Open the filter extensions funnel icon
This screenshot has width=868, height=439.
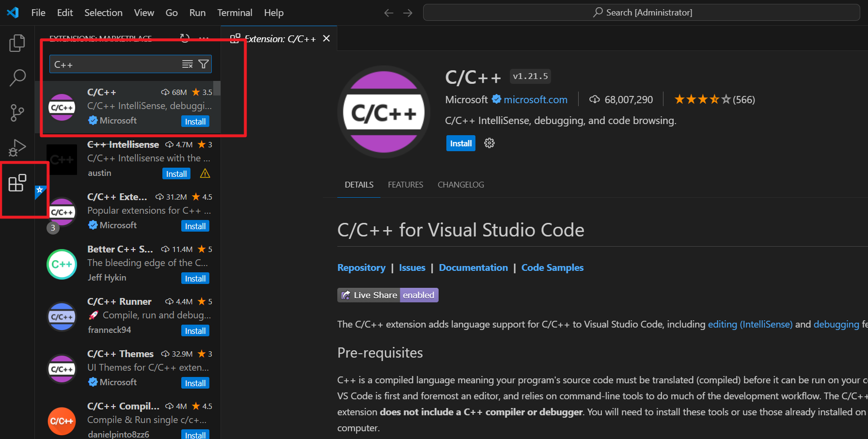tap(204, 64)
